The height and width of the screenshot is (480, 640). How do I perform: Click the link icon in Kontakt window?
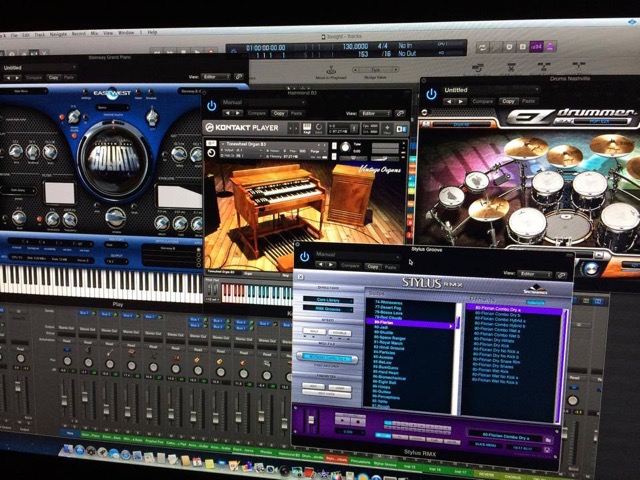point(400,114)
